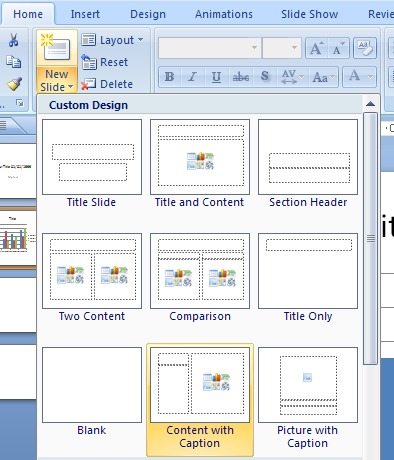Image resolution: width=394 pixels, height=460 pixels.
Task: Click the Shrink Font icon
Action: coord(339,48)
